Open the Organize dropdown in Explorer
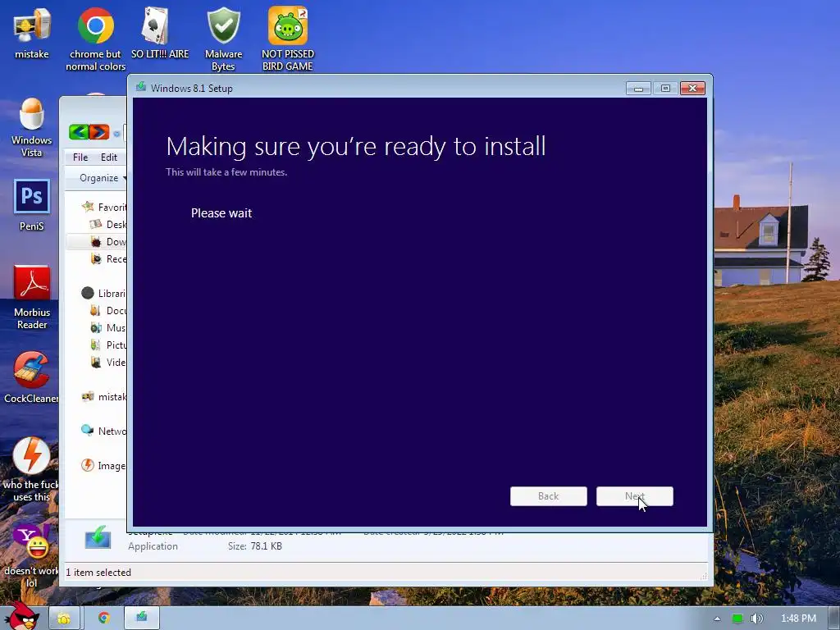This screenshot has width=840, height=630. point(101,178)
